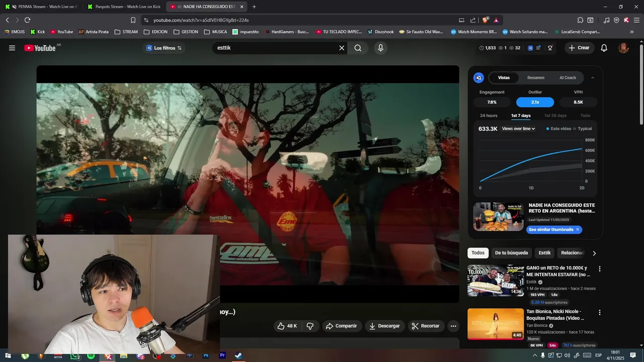Open the YouTube hamburger guide menu
The height and width of the screenshot is (362, 644).
coord(12,48)
